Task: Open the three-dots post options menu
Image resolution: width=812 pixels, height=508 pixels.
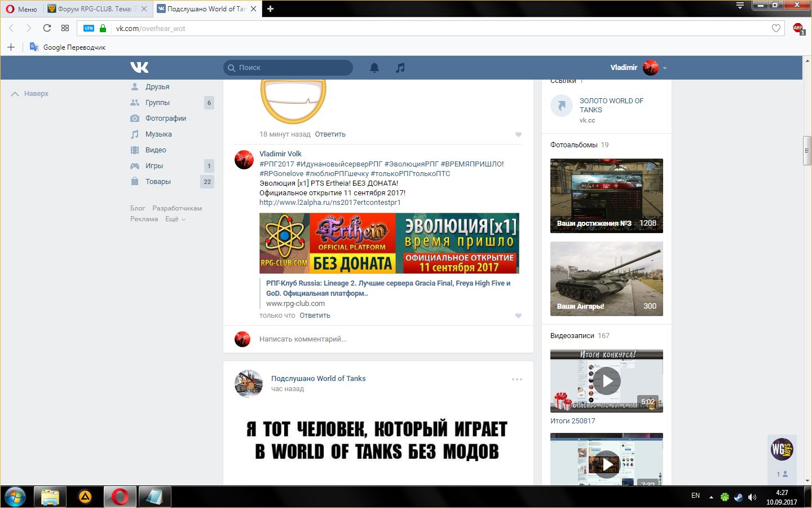Action: click(517, 379)
